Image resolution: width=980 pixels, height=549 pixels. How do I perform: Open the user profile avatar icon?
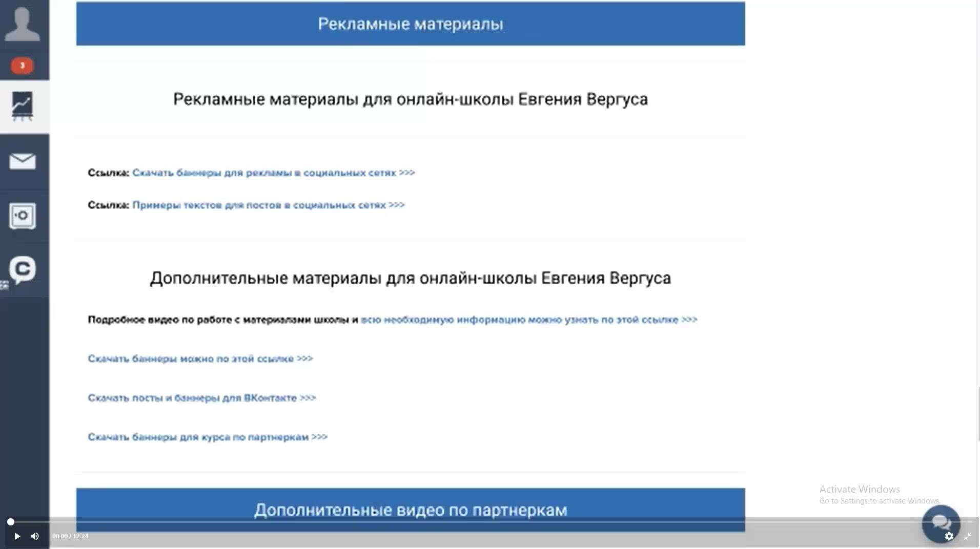23,24
